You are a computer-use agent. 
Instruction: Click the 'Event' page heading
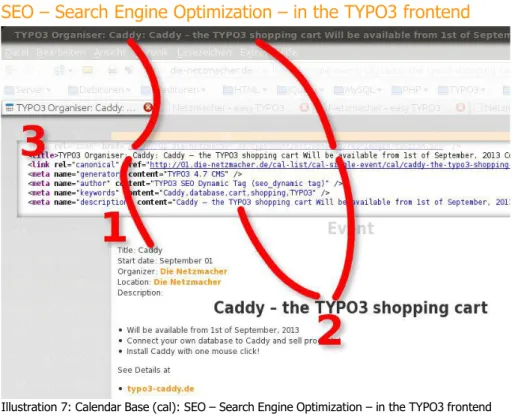click(x=351, y=229)
